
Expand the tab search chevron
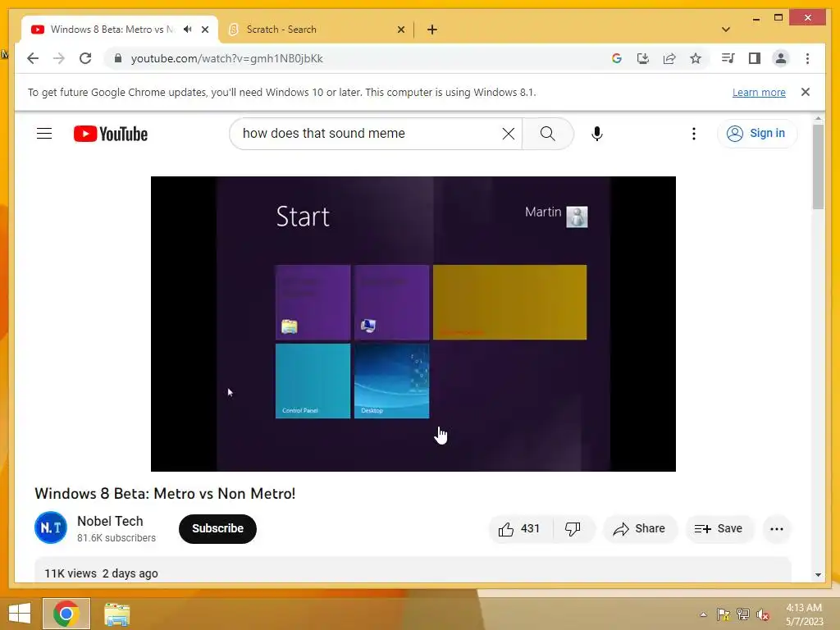tap(726, 30)
